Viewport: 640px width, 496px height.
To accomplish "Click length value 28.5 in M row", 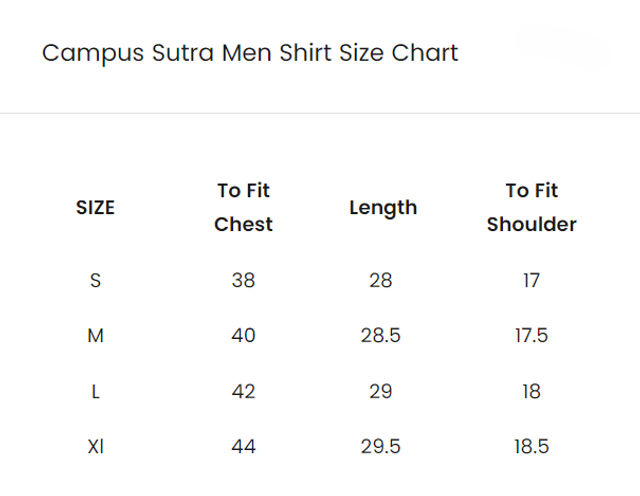I will [x=380, y=336].
